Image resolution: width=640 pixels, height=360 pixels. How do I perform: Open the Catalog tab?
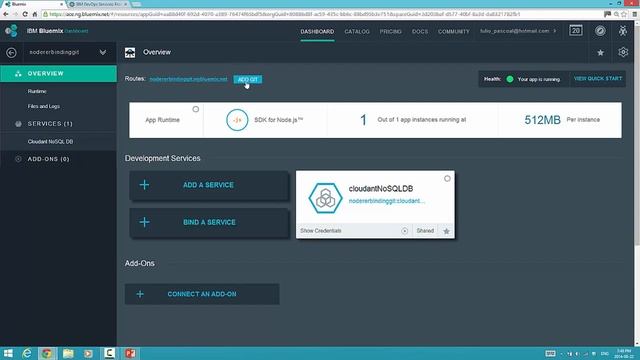(x=357, y=31)
